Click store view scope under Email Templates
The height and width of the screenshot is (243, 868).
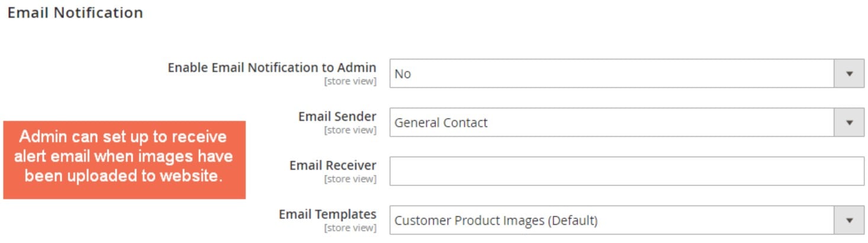click(350, 228)
